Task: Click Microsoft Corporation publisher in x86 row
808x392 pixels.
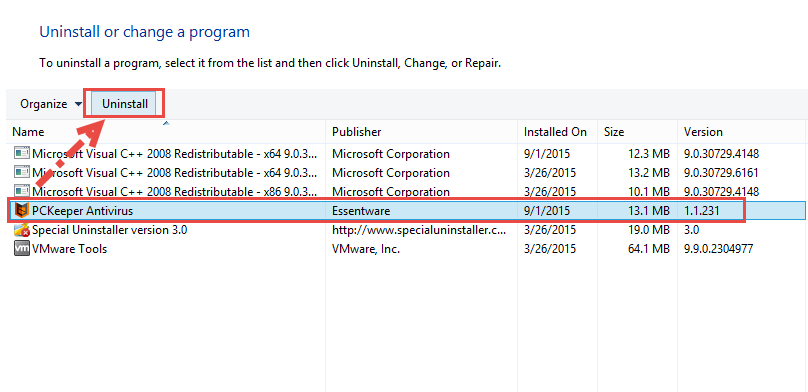Action: (x=391, y=192)
